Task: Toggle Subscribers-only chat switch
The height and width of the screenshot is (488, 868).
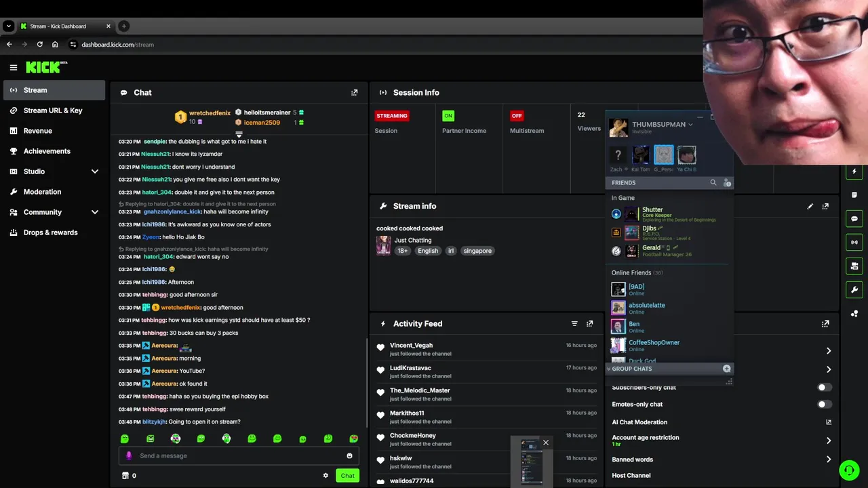Action: (825, 388)
